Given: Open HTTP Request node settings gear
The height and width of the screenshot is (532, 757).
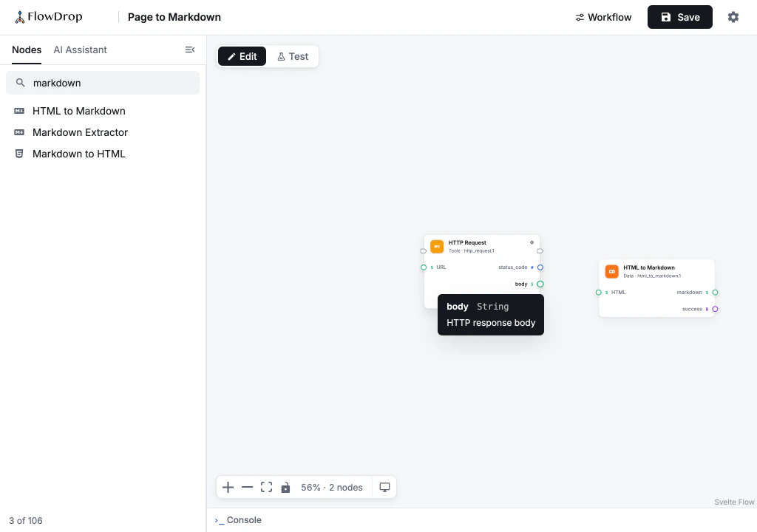Looking at the screenshot, I should click(532, 242).
